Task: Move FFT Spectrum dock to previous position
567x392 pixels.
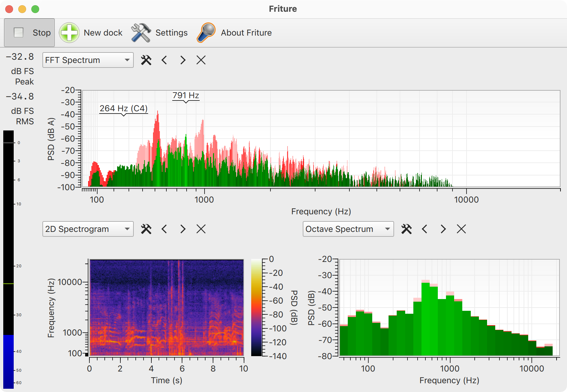Action: pyautogui.click(x=164, y=60)
